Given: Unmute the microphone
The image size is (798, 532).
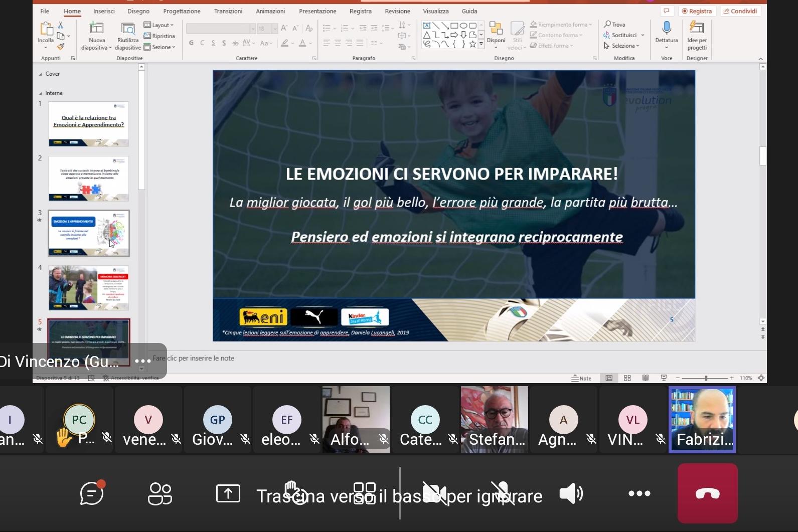Looking at the screenshot, I should pos(502,493).
